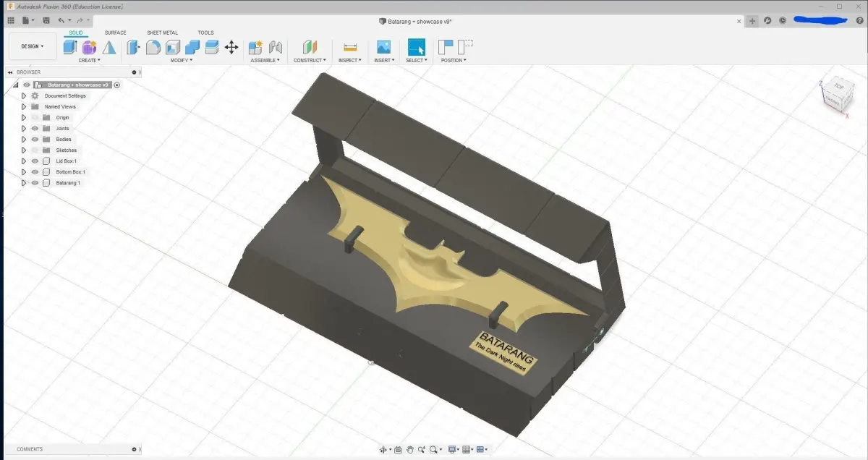Switch to the SURFACE tab
This screenshot has width=868, height=460.
tap(115, 33)
